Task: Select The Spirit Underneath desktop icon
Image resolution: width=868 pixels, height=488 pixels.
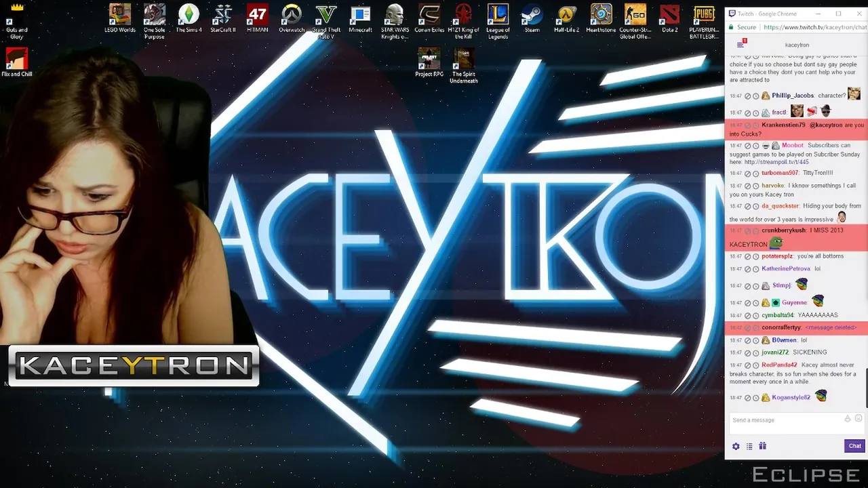Action: click(464, 66)
